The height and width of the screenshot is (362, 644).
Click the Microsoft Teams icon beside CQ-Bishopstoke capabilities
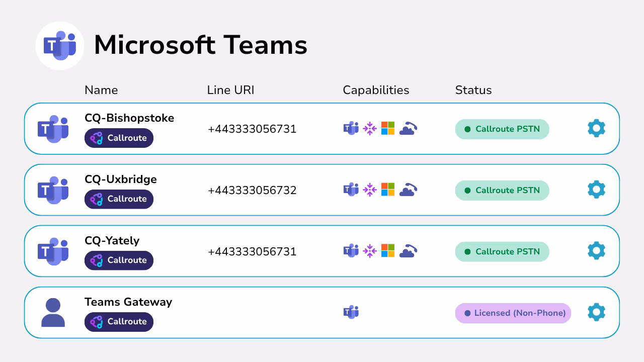(351, 128)
